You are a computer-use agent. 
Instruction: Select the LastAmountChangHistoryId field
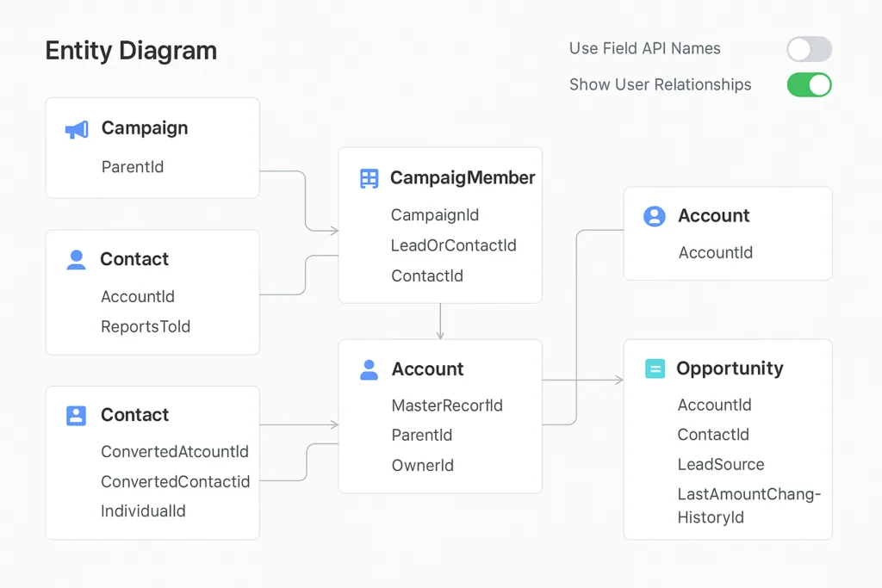click(x=748, y=505)
